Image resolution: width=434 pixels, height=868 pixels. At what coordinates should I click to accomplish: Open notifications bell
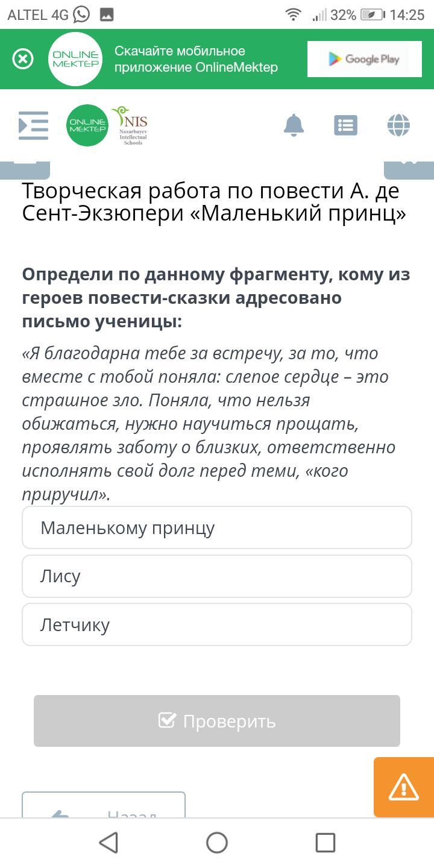pyautogui.click(x=294, y=125)
